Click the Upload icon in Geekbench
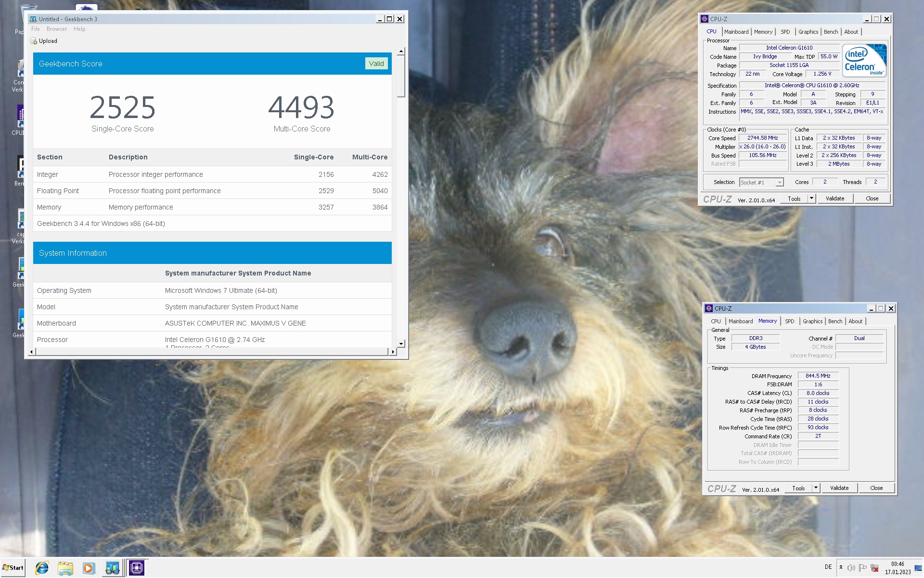The width and height of the screenshot is (924, 578). pyautogui.click(x=34, y=41)
